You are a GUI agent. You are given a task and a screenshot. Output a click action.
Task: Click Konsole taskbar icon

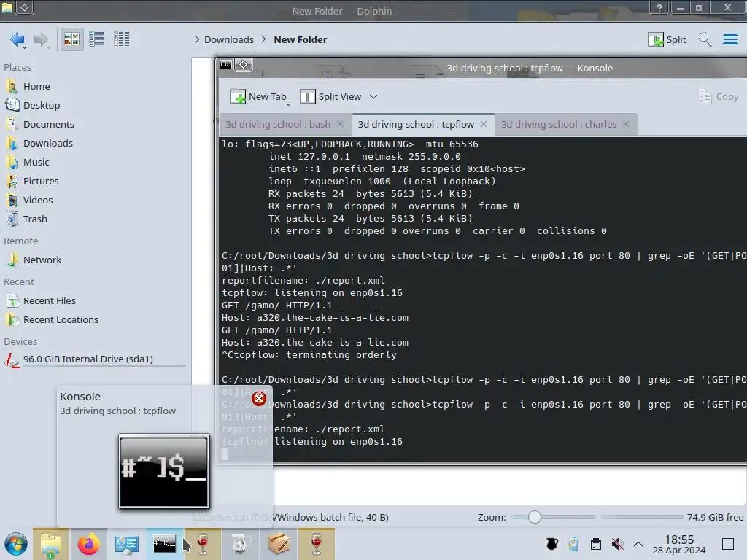pos(164,544)
